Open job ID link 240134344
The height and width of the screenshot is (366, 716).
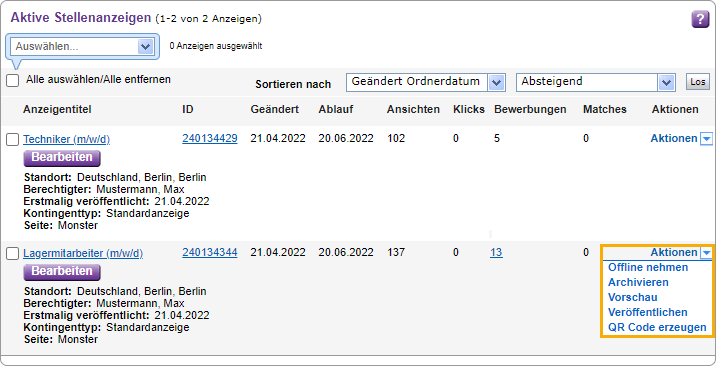(210, 252)
